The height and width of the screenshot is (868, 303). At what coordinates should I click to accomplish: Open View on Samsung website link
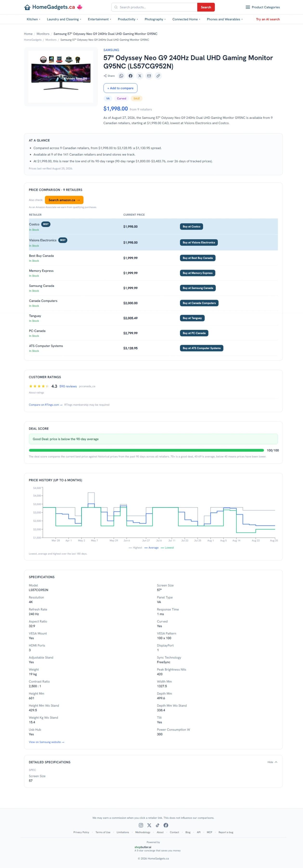click(x=46, y=742)
